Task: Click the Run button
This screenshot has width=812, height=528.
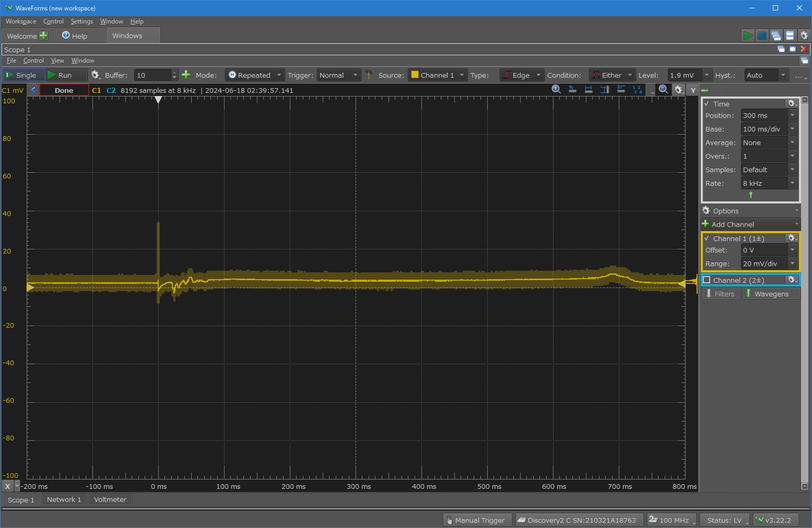Action: 66,75
